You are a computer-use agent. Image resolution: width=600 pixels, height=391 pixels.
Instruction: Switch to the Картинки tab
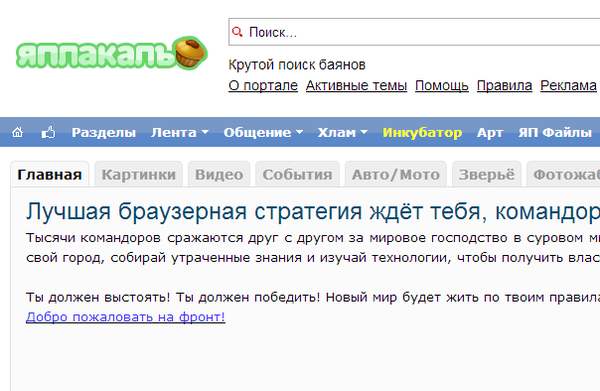coord(139,174)
